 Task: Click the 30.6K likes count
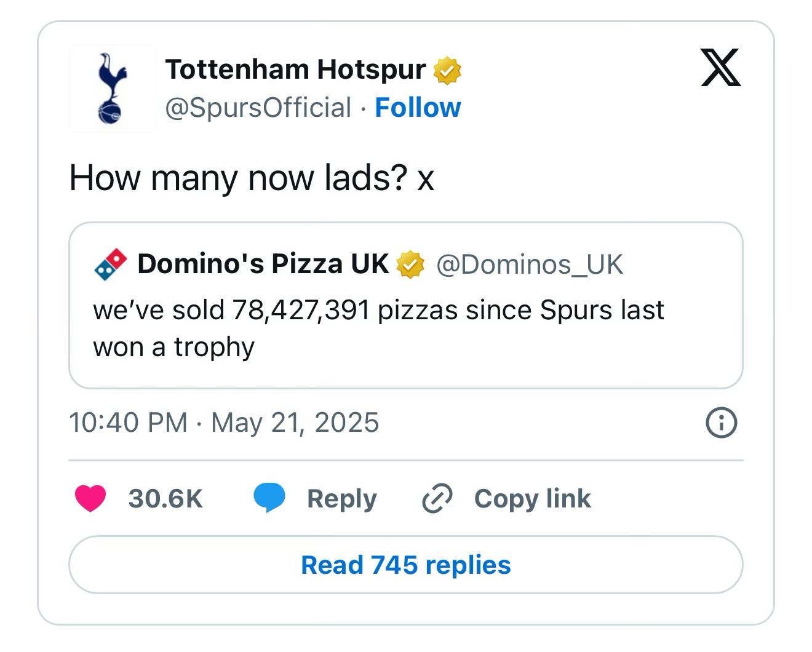click(165, 498)
